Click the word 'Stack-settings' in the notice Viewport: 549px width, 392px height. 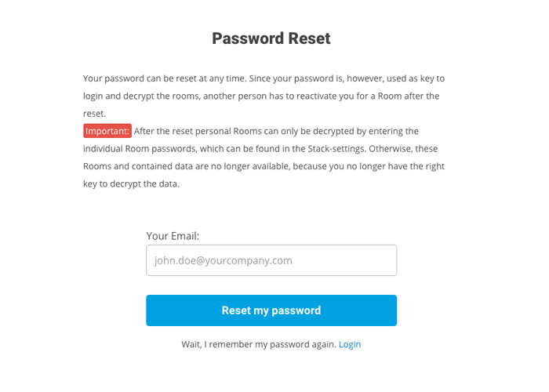(x=342, y=148)
